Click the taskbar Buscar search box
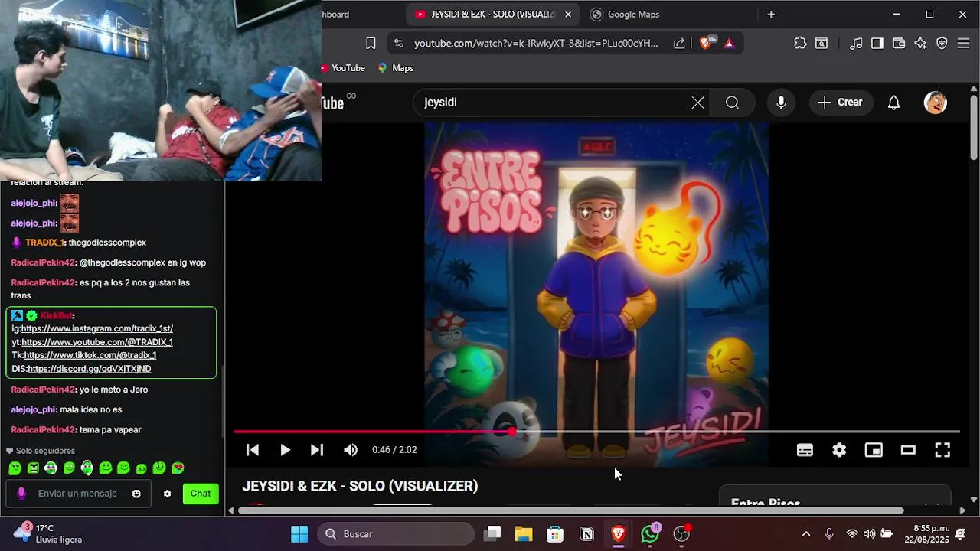 click(x=397, y=534)
